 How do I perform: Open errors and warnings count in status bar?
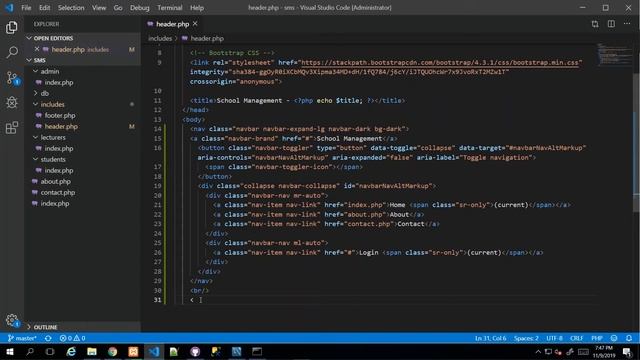(x=72, y=338)
